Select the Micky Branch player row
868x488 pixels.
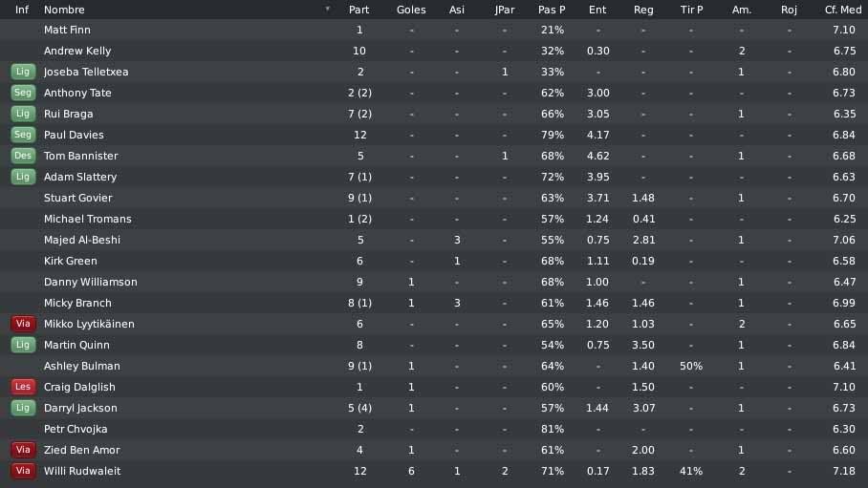click(x=434, y=303)
